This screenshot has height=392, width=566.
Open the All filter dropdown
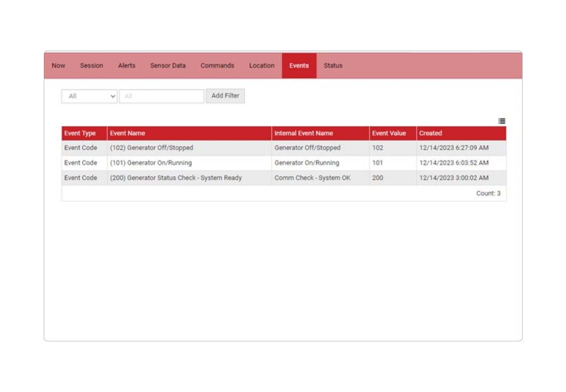pos(89,96)
